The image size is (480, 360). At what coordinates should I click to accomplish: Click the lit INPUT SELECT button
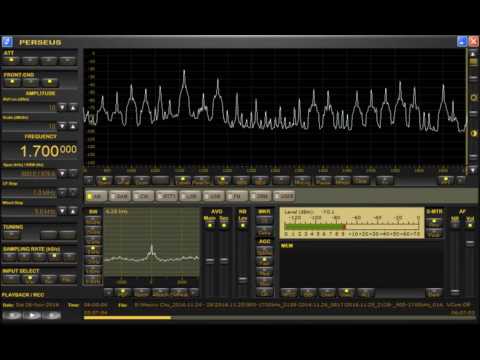[x=30, y=279]
